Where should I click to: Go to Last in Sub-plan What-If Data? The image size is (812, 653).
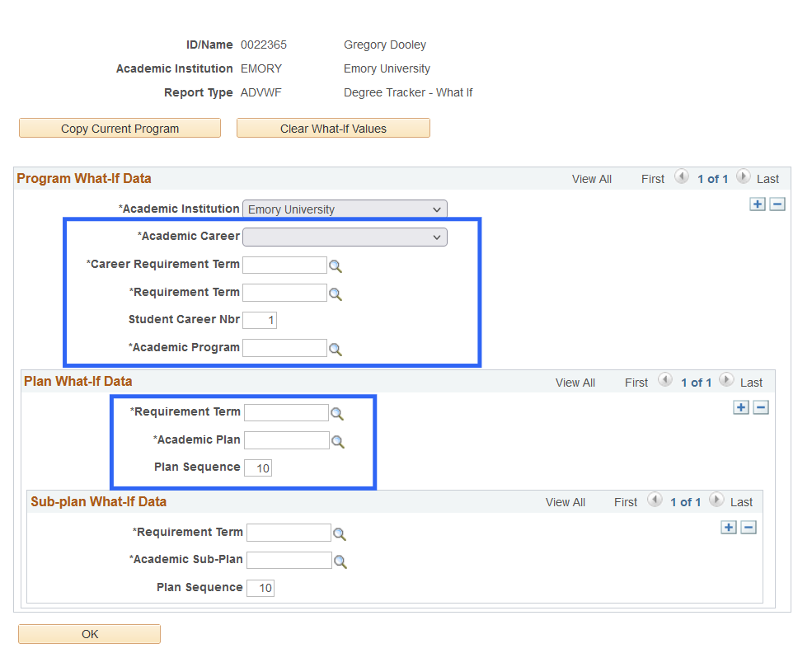(x=740, y=502)
